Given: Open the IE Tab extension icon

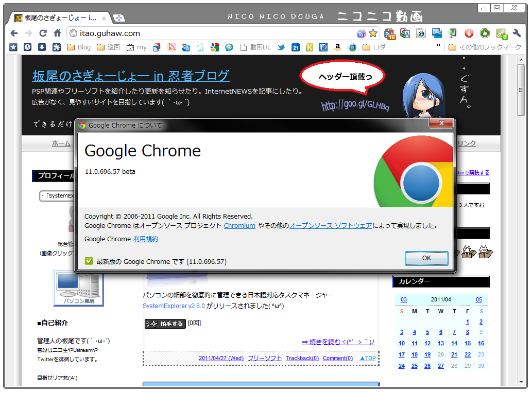Looking at the screenshot, I should pos(421,33).
